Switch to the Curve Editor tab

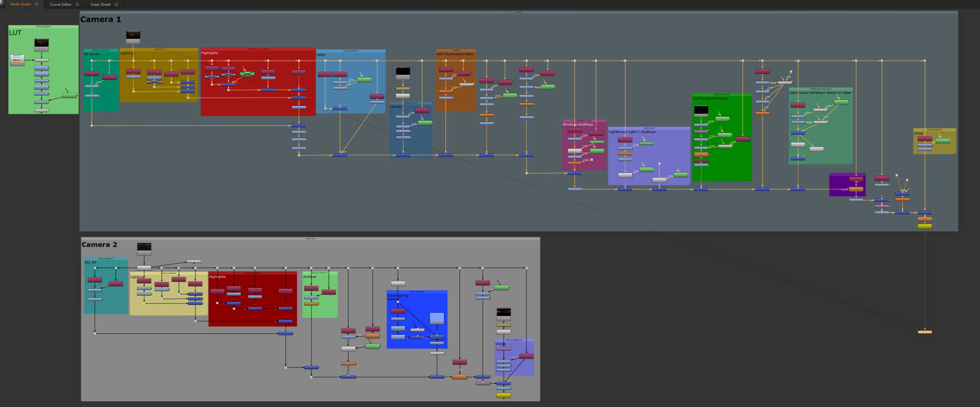click(60, 4)
